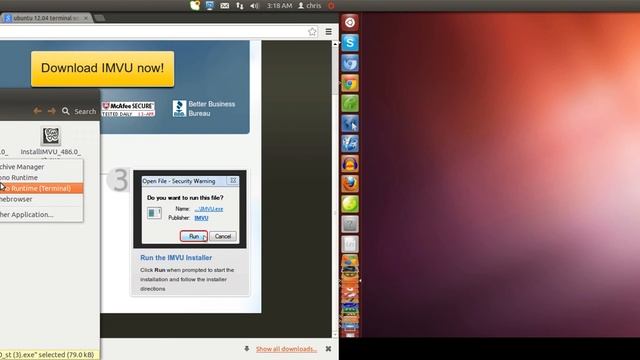Screen dimensions: 640x360
Task: Open the round green disc app in dock
Action: click(x=350, y=204)
